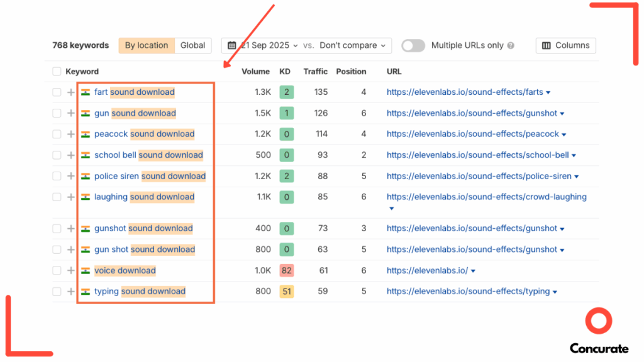Click the plus icon for gunshot sound download
Image resolution: width=644 pixels, height=362 pixels.
click(x=70, y=229)
